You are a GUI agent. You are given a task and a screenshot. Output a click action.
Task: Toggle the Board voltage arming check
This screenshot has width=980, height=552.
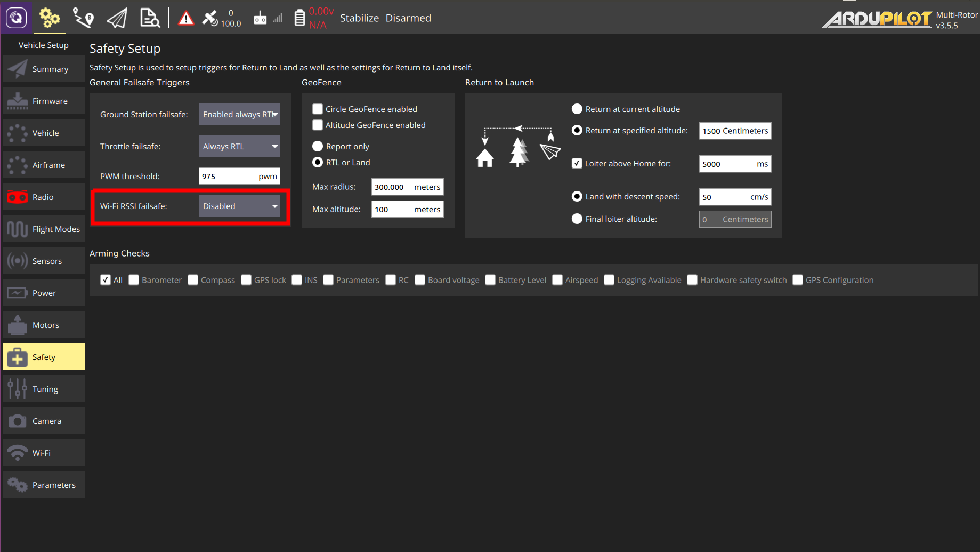420,280
